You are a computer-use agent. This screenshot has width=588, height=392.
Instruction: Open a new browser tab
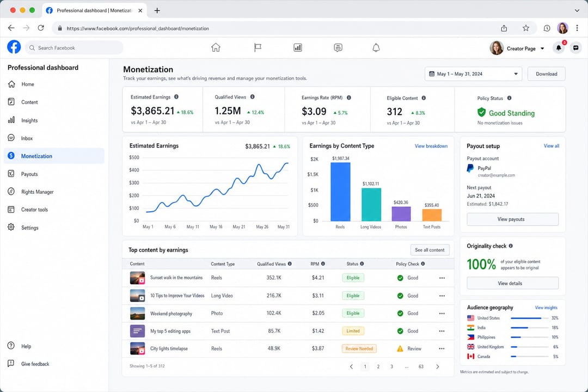(x=157, y=10)
